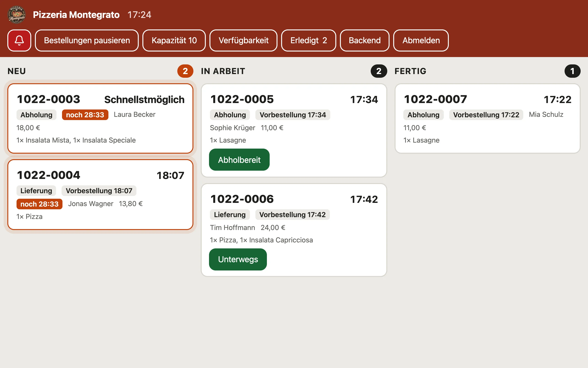Open the Backend
The image size is (588, 368).
365,40
